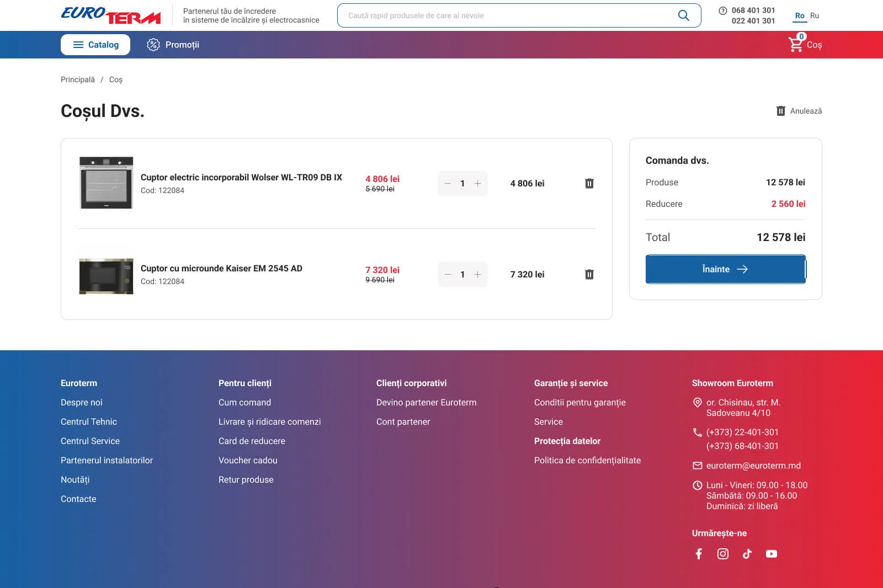Open Wolser oven product thumbnail

[107, 183]
